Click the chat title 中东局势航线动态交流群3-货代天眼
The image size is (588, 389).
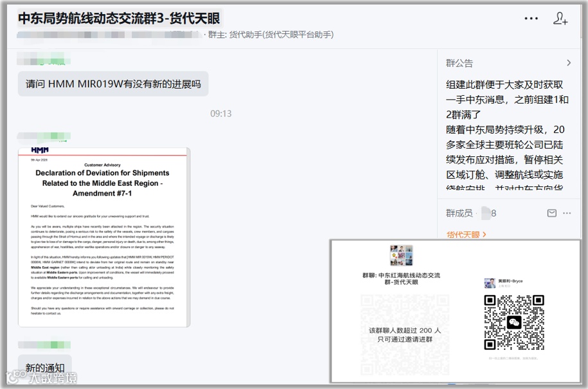point(119,19)
